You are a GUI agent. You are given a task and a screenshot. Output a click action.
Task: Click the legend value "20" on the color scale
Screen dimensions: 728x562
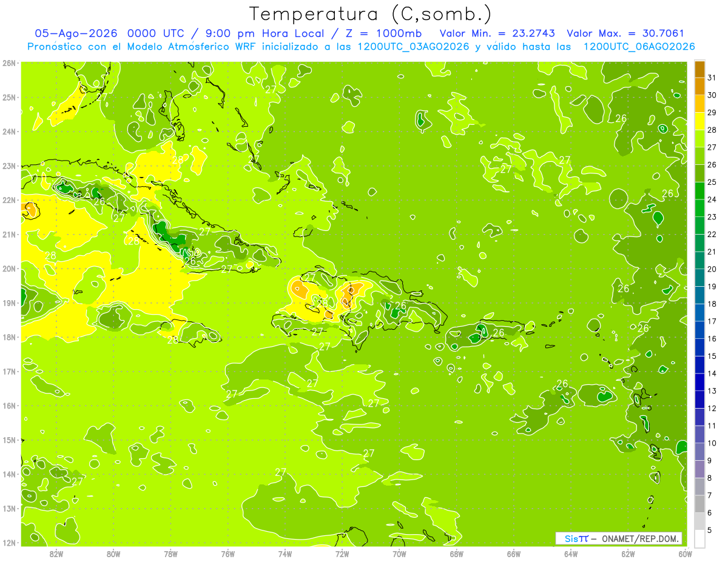[712, 269]
